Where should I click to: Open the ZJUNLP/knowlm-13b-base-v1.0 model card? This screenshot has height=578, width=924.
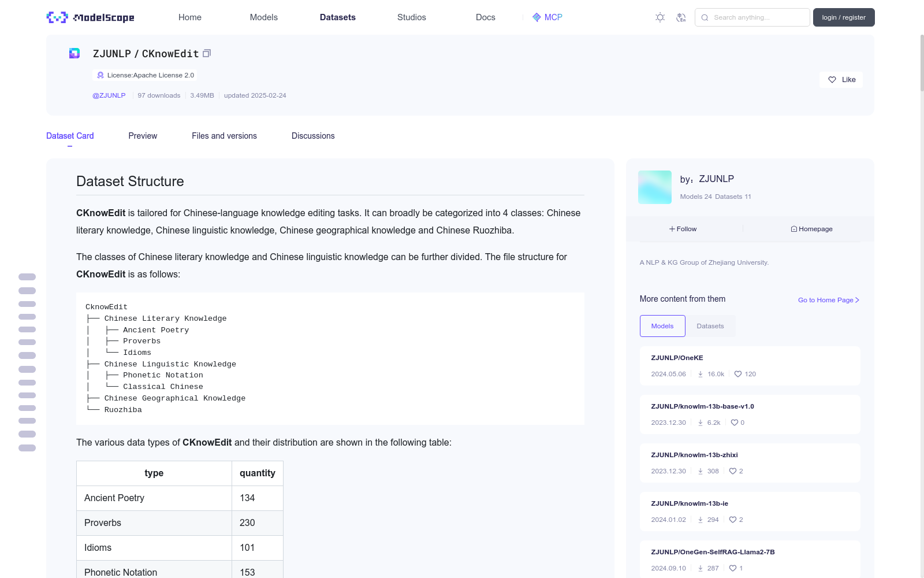(750, 414)
